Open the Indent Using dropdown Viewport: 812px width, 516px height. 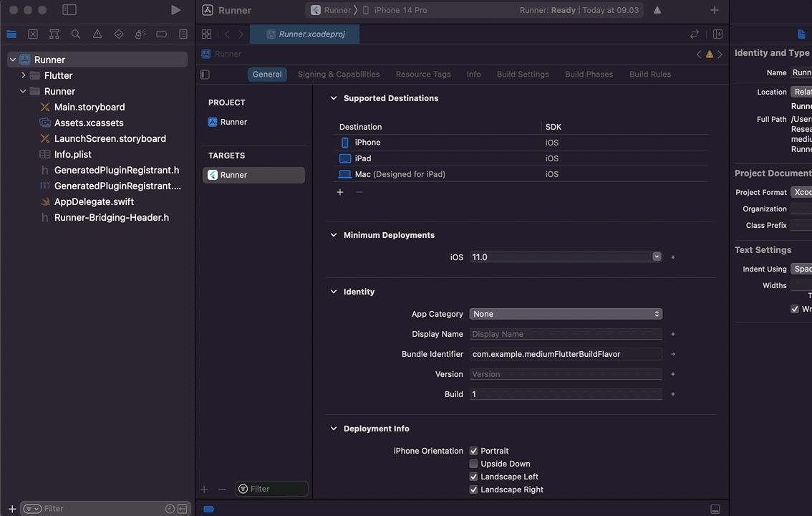(801, 269)
